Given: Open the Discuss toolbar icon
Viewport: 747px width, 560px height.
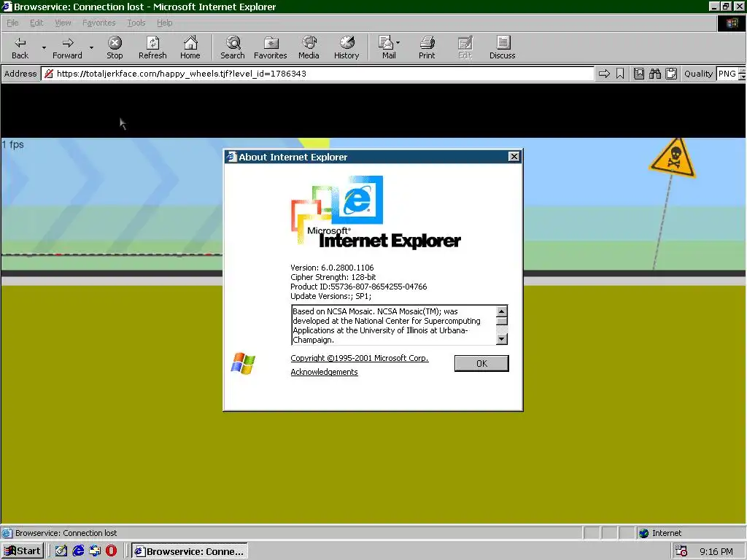Looking at the screenshot, I should click(502, 43).
